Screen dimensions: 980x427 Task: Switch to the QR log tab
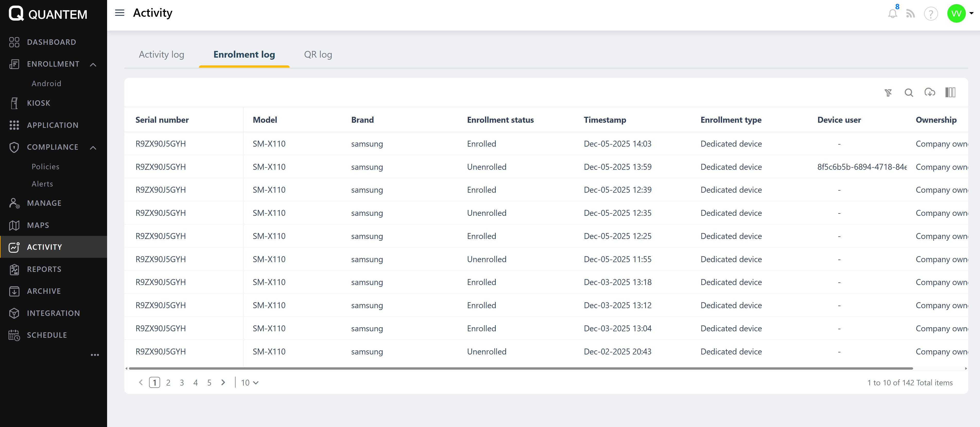tap(318, 55)
